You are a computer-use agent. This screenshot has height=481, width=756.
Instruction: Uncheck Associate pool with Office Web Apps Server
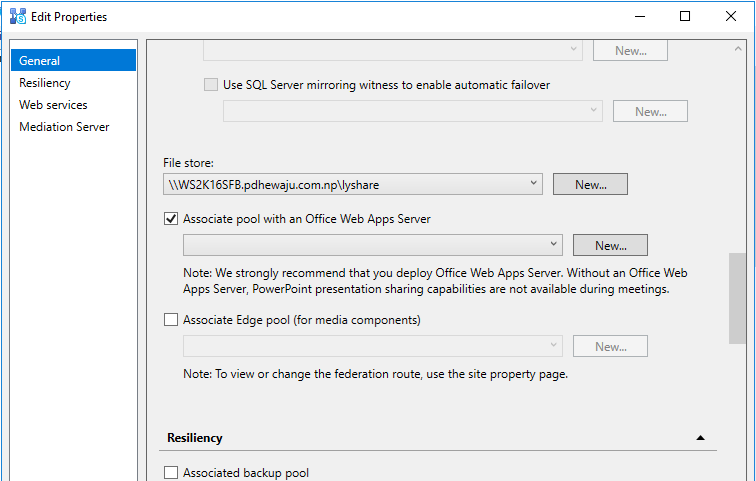171,219
